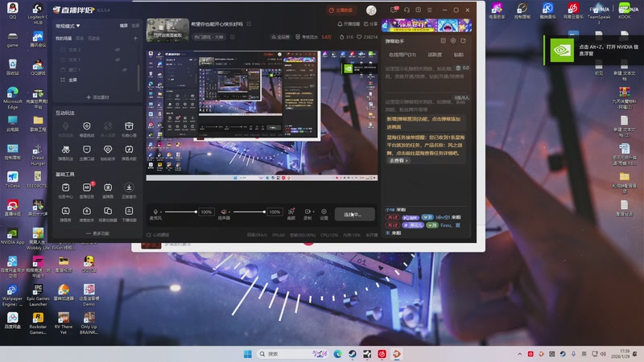This screenshot has height=362, width=644.
Task: Edit the game category pencil icon
Action: (233, 37)
